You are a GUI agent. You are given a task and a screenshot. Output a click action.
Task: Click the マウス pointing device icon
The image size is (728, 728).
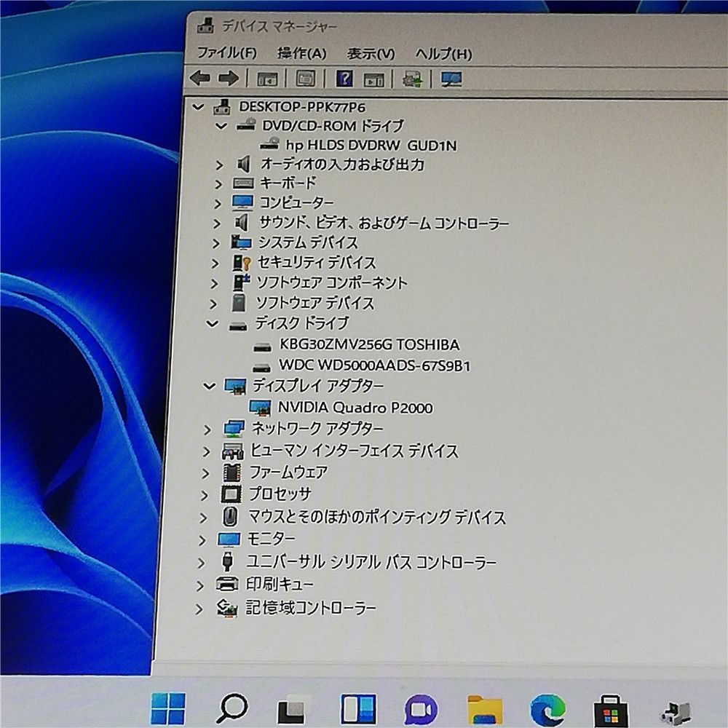(230, 516)
